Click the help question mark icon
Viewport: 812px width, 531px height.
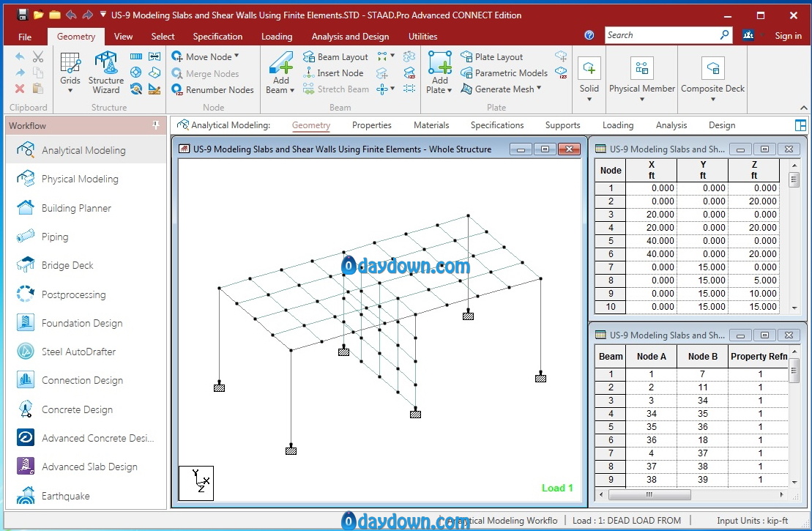coord(589,35)
